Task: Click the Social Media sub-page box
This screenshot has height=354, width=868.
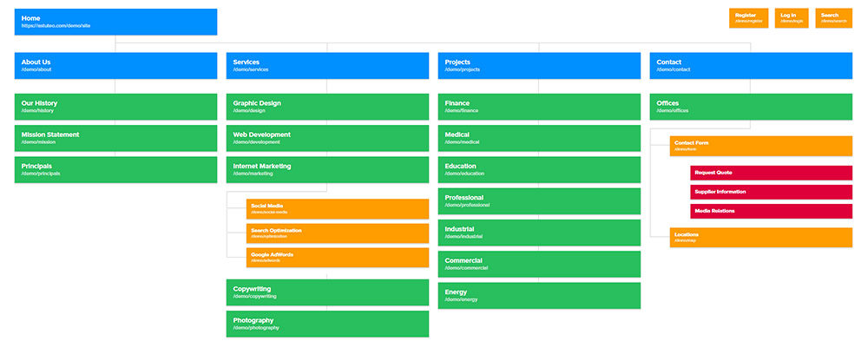Action: click(x=338, y=208)
